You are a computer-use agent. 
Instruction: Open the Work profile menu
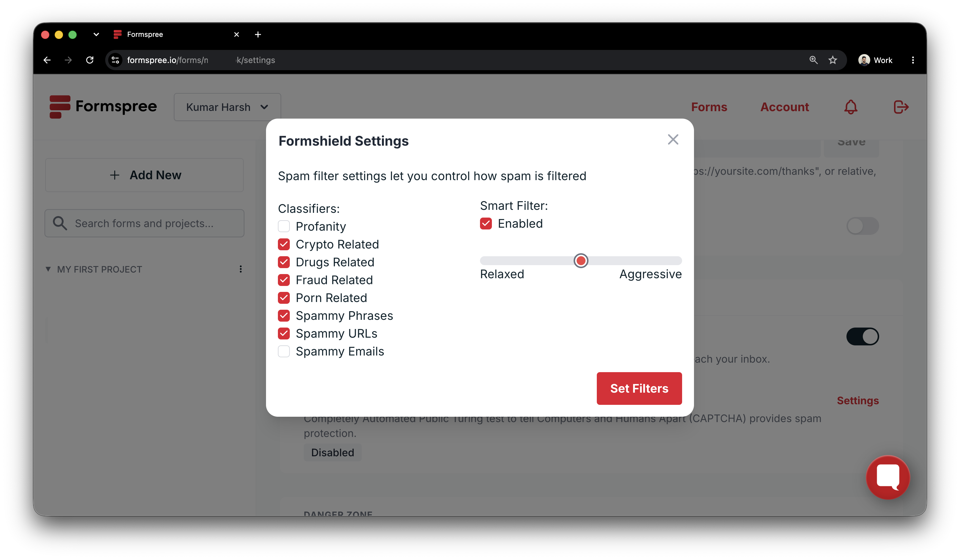[875, 60]
